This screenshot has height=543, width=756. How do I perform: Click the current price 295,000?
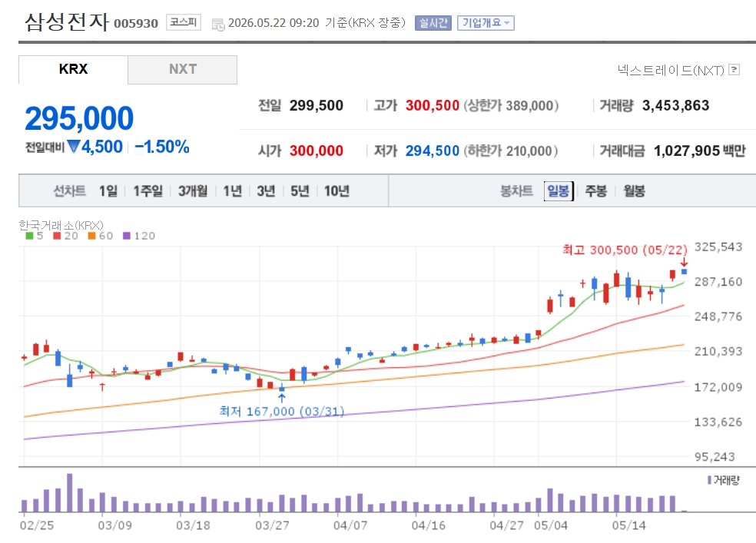point(79,118)
